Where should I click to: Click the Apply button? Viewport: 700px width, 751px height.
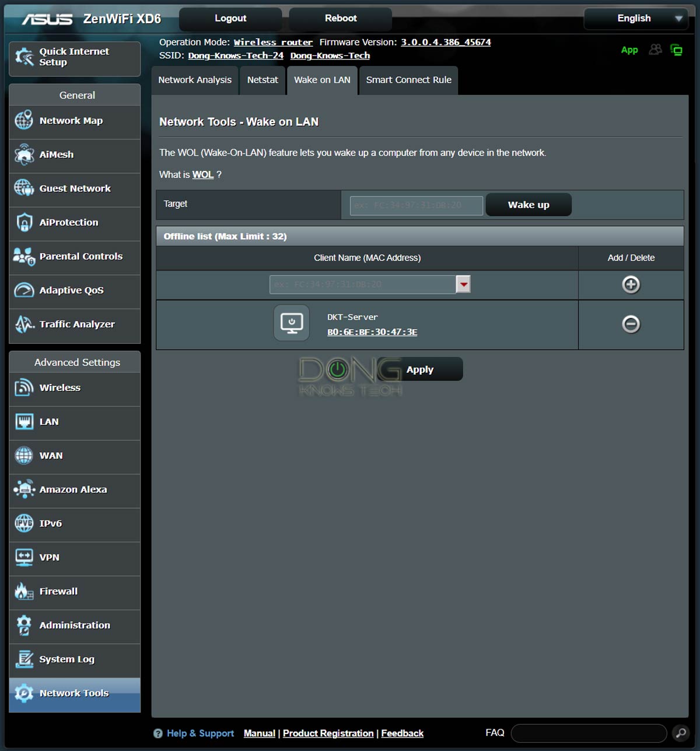pyautogui.click(x=420, y=369)
